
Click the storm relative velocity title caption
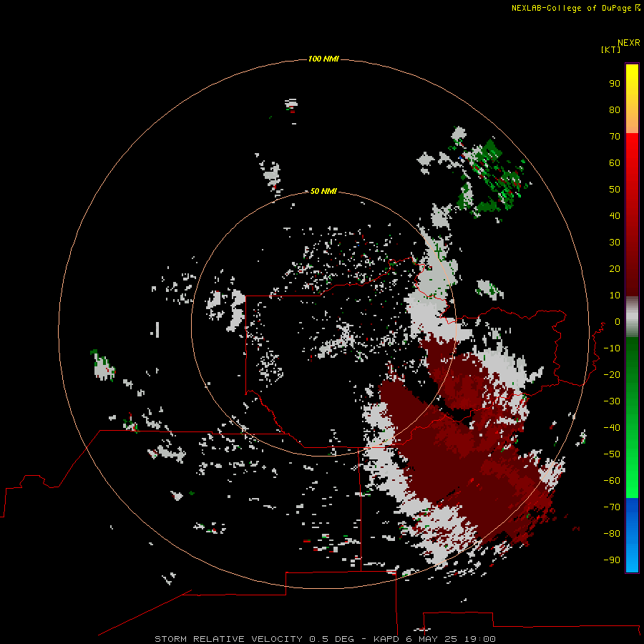(325, 639)
